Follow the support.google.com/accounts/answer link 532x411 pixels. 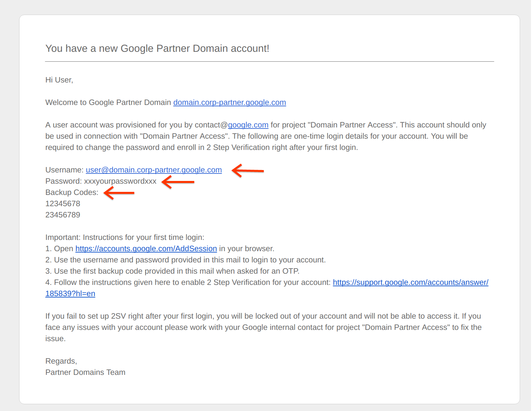click(410, 283)
